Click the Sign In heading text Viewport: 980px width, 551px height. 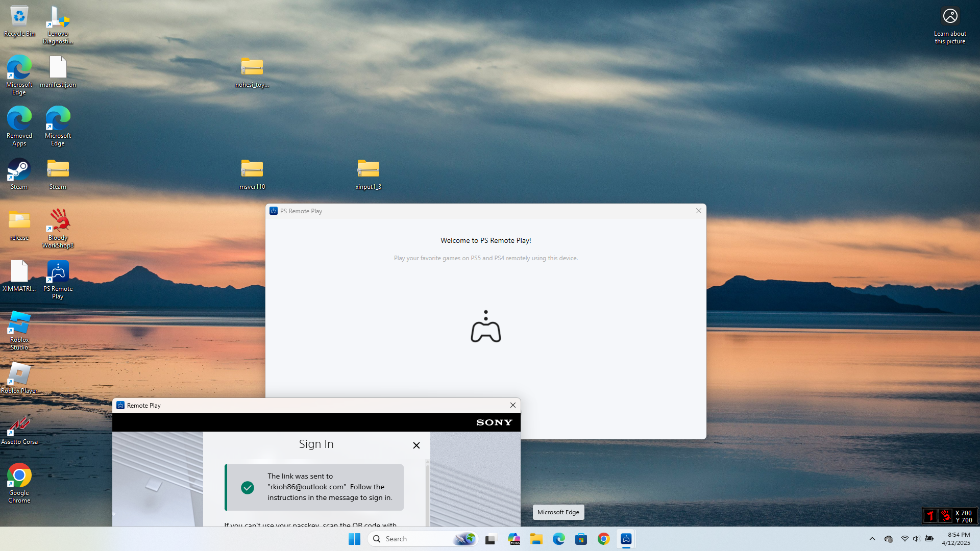(x=316, y=444)
